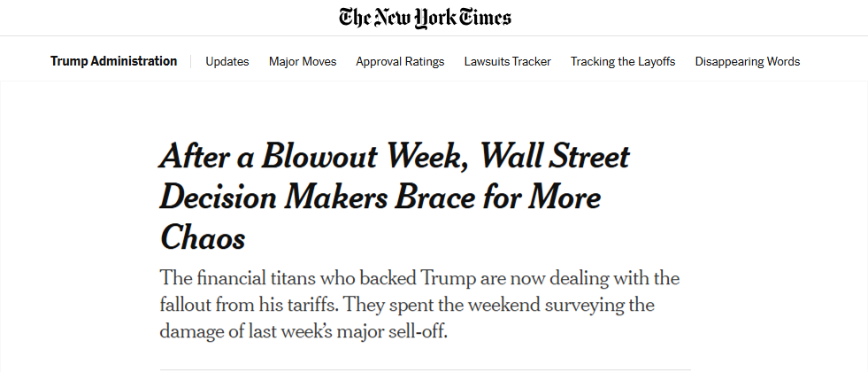Click the article headline about Wall Street

(394, 197)
